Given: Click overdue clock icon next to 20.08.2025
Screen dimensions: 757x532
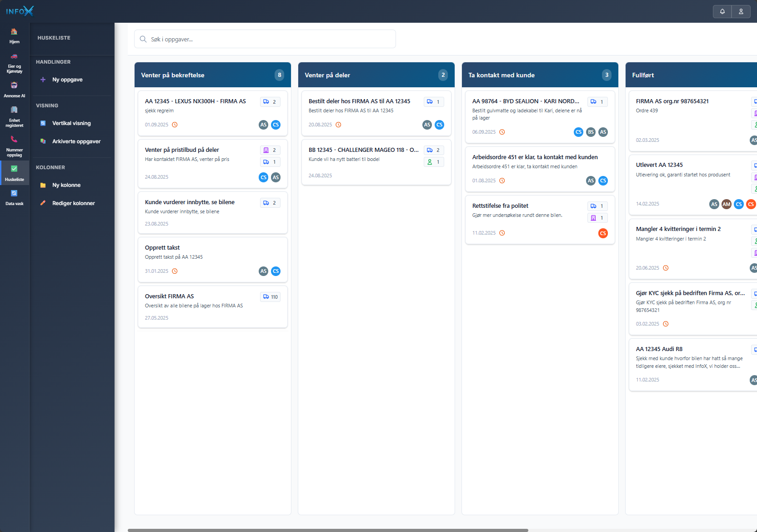Looking at the screenshot, I should pyautogui.click(x=338, y=125).
